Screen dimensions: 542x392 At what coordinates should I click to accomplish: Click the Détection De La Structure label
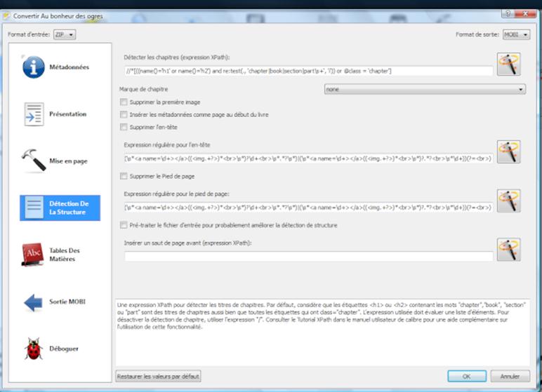coord(69,208)
